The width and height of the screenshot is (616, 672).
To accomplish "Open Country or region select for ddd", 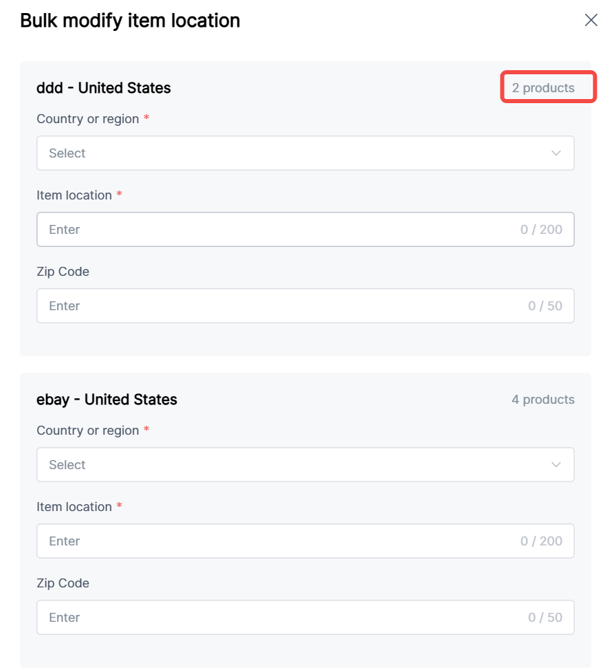I will (296, 153).
